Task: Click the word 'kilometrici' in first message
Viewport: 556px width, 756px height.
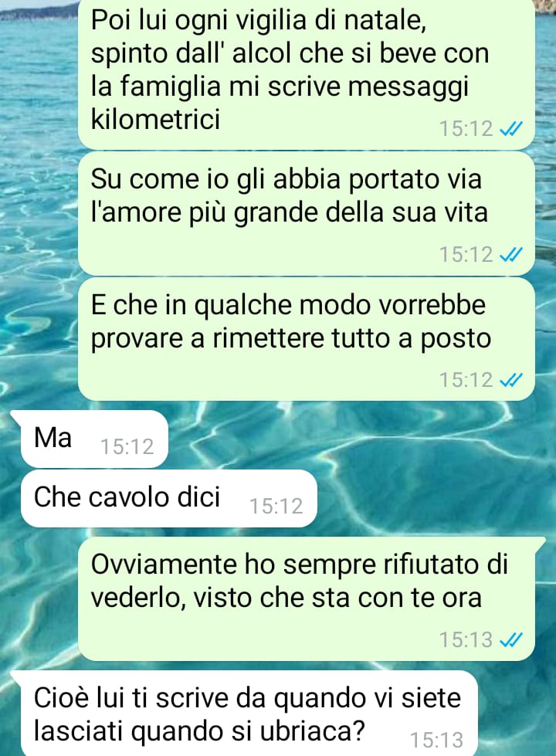Action: [155, 118]
